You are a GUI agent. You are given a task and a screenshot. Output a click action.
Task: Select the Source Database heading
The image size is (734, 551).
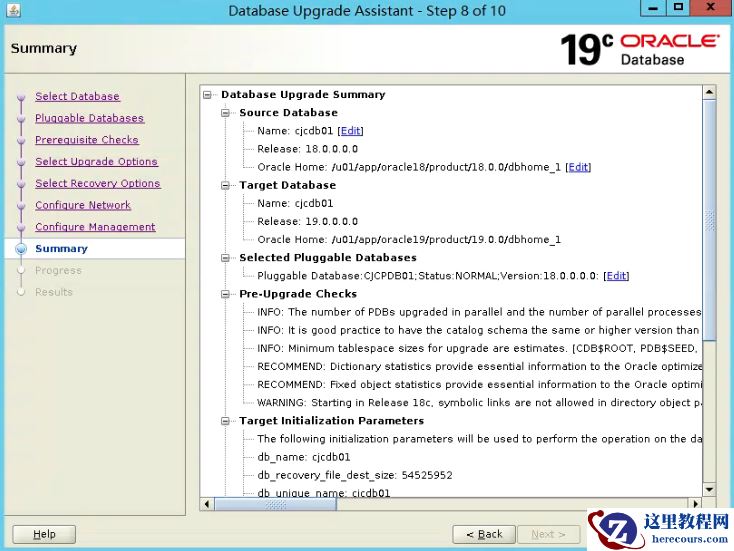click(288, 113)
